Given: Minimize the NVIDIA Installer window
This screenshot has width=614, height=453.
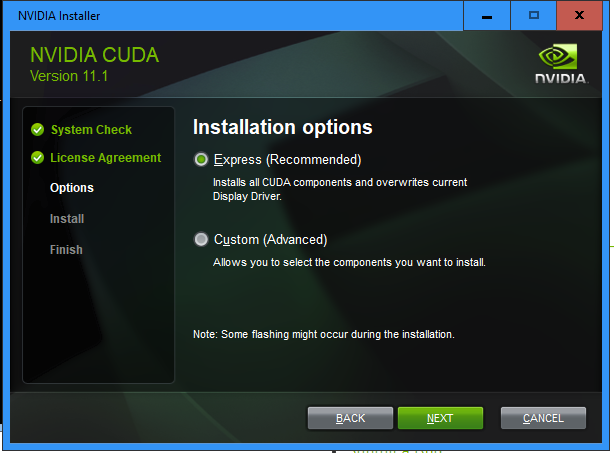Looking at the screenshot, I should click(x=487, y=16).
